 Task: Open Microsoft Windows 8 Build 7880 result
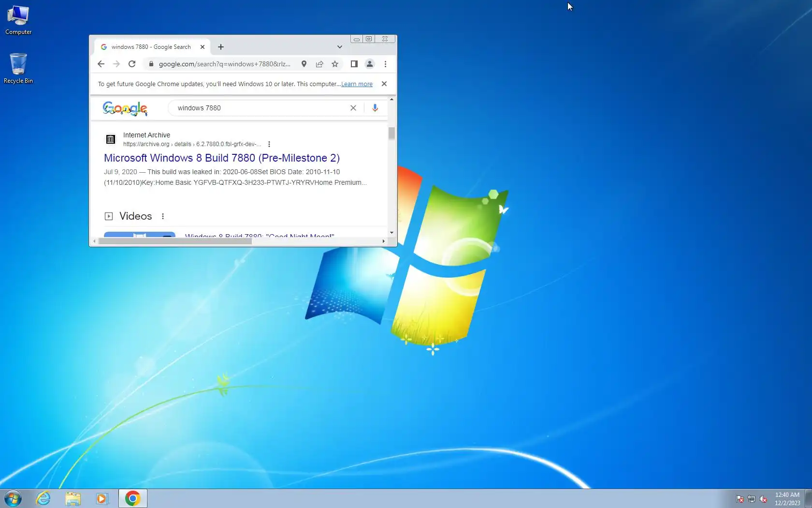[222, 158]
